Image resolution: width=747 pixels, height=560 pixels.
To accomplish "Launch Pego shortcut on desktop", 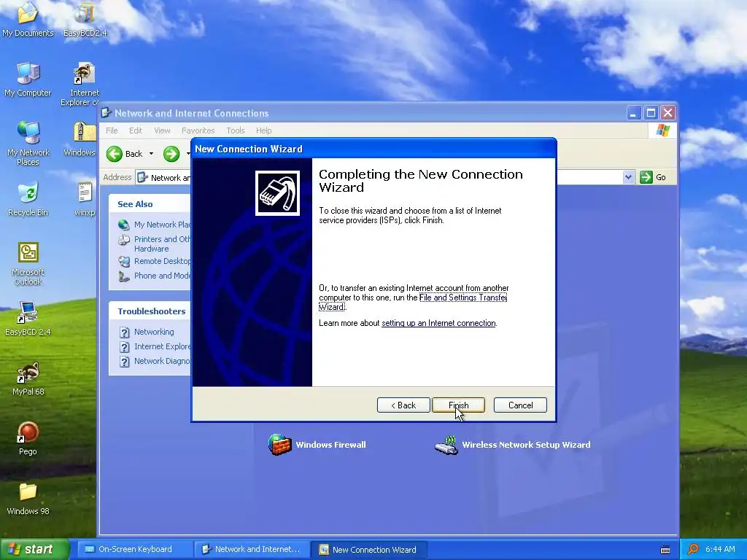I will pos(28,438).
